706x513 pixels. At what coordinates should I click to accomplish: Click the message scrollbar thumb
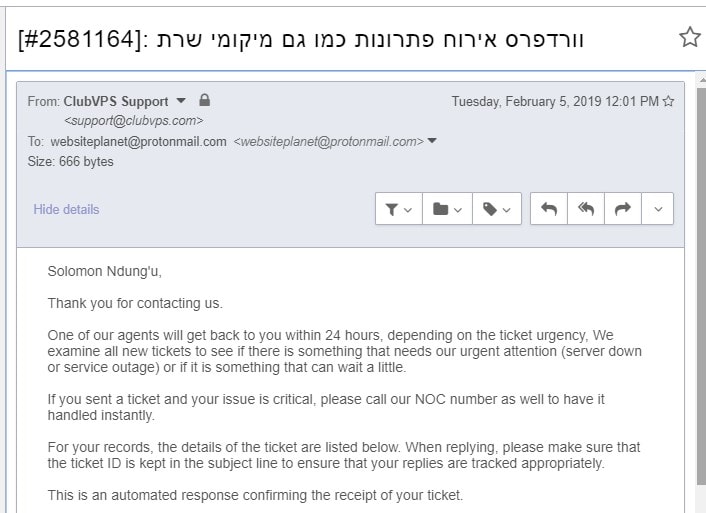701,286
